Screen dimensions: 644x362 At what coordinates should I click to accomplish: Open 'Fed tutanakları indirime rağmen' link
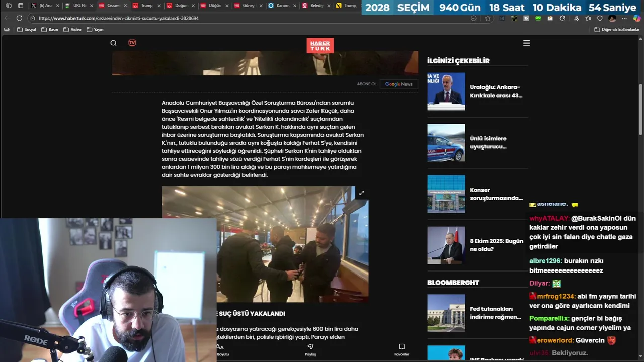pos(496,313)
